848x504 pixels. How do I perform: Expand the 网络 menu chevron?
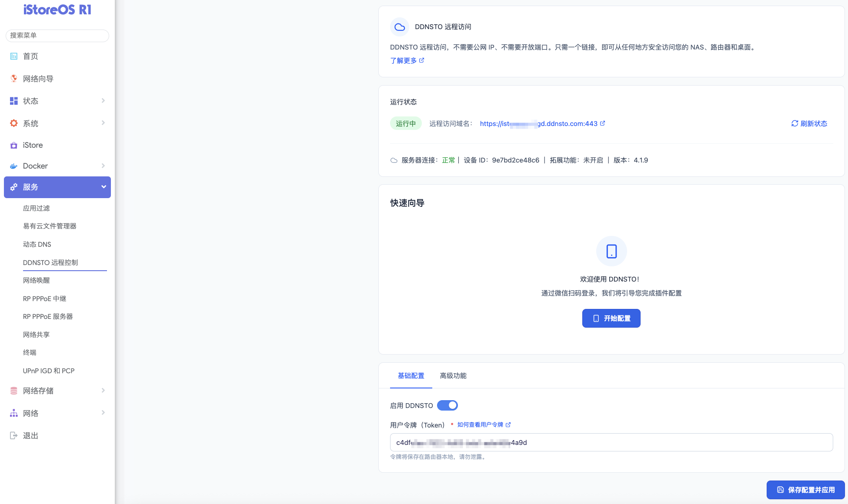coord(103,413)
